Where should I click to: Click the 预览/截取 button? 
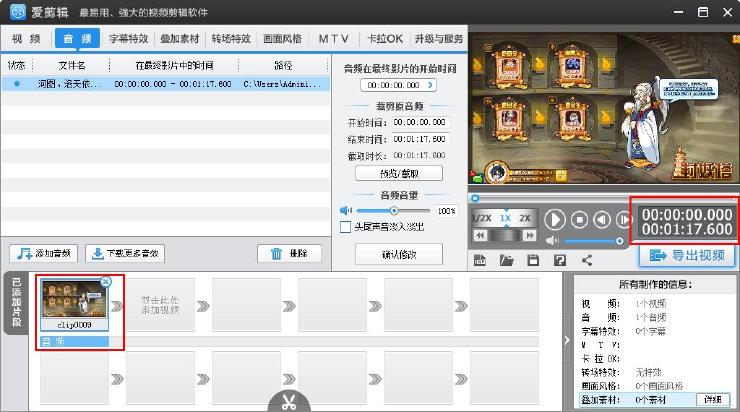point(399,173)
